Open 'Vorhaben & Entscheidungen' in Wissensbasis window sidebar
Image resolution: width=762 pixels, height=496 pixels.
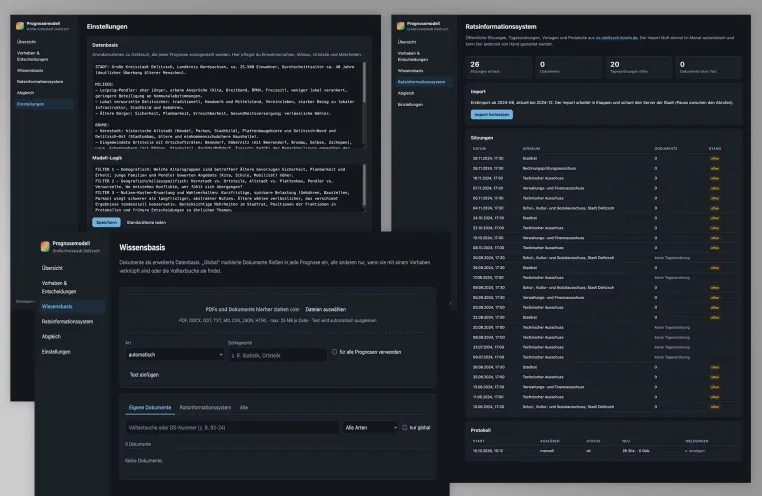(59, 287)
